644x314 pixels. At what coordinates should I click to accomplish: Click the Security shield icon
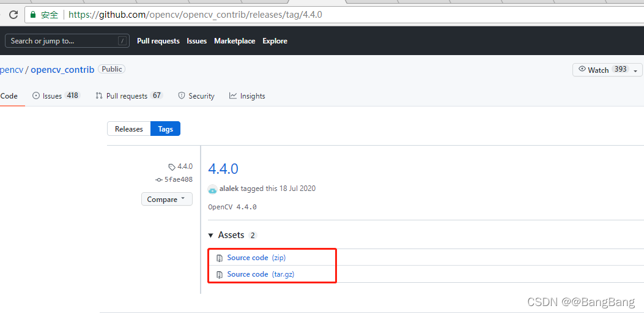182,96
